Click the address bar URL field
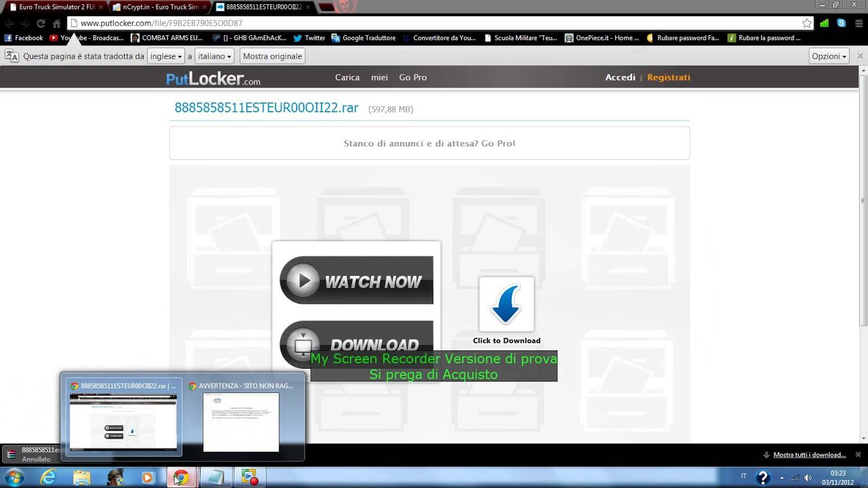The height and width of the screenshot is (488, 868). tap(434, 23)
